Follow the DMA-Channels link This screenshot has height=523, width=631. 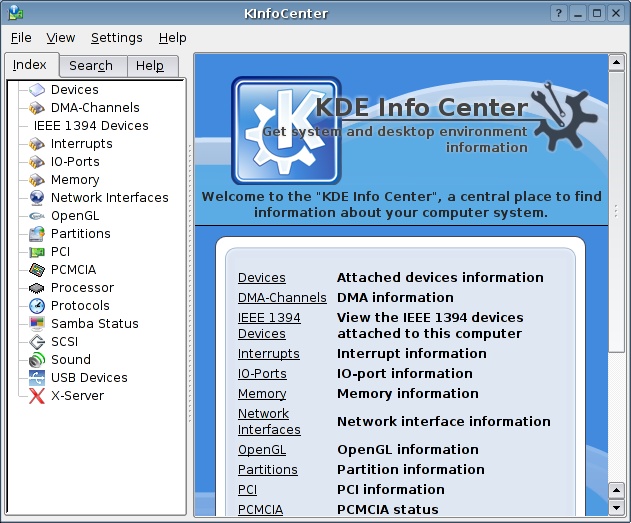282,298
